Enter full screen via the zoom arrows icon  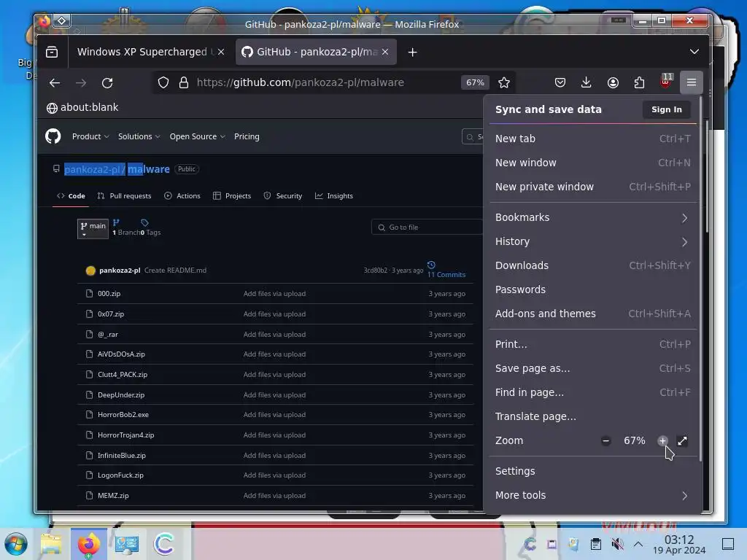pyautogui.click(x=682, y=441)
